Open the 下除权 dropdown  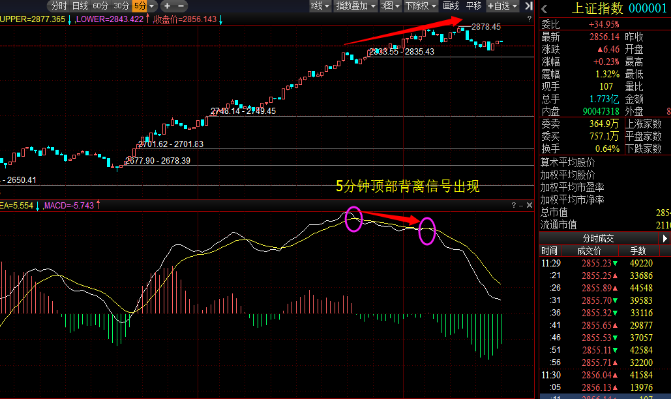point(420,6)
